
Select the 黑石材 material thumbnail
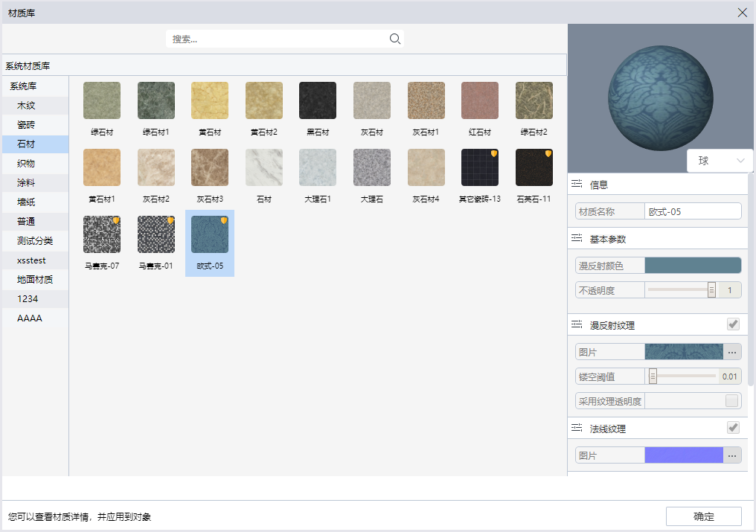coord(318,100)
